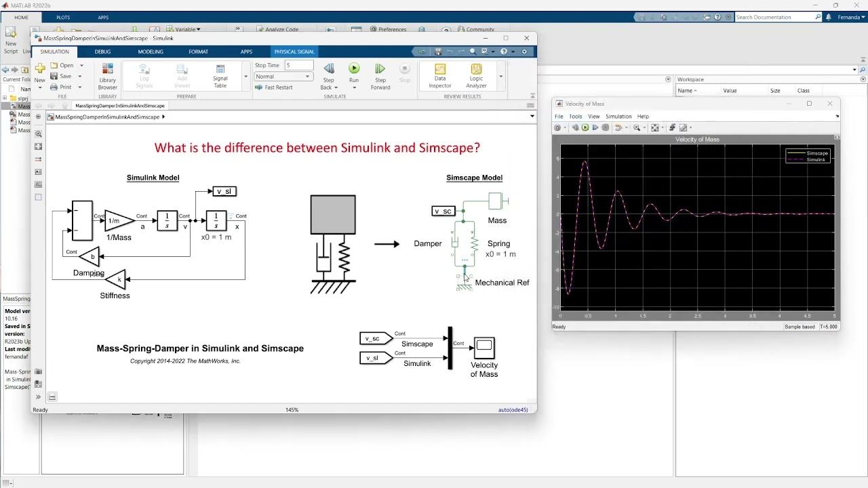Click the Search Documentation field
The image size is (868, 488).
774,17
